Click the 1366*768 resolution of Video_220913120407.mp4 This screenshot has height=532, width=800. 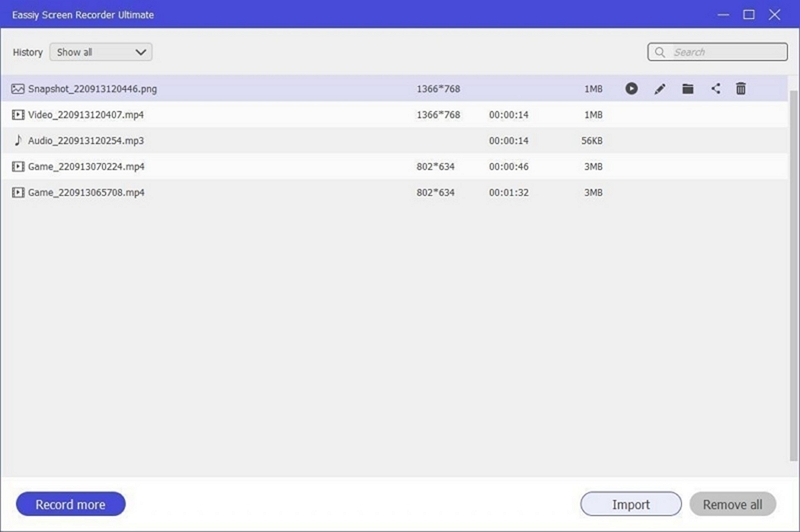click(438, 115)
